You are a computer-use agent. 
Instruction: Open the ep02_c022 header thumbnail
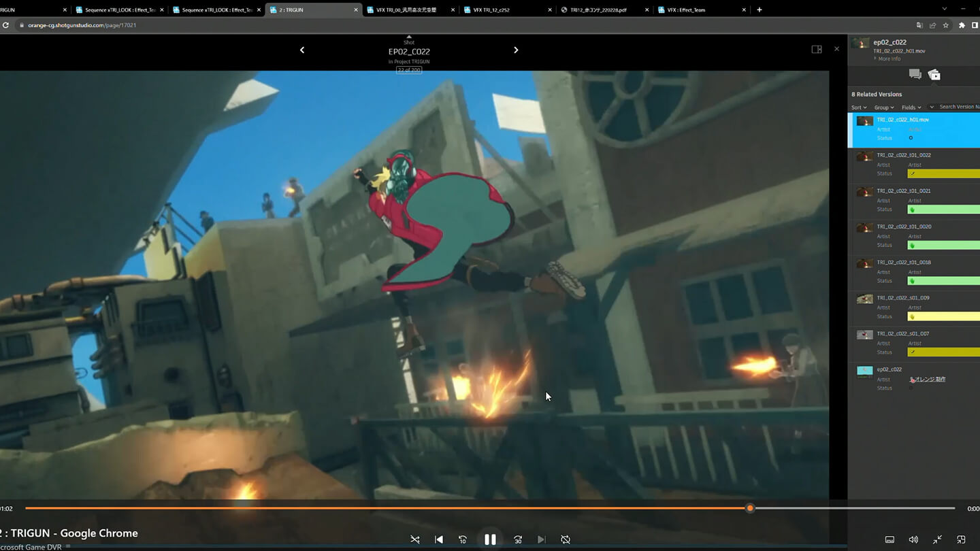(860, 44)
